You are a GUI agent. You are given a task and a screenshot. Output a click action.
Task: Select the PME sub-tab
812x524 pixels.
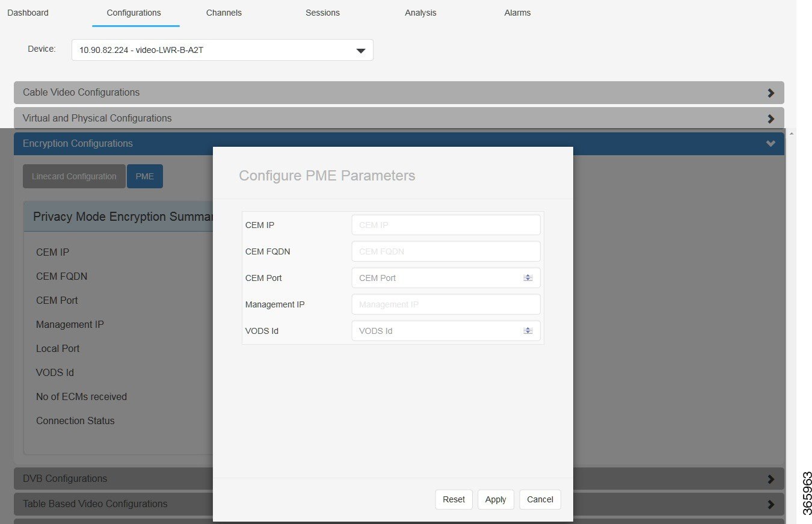tap(144, 176)
